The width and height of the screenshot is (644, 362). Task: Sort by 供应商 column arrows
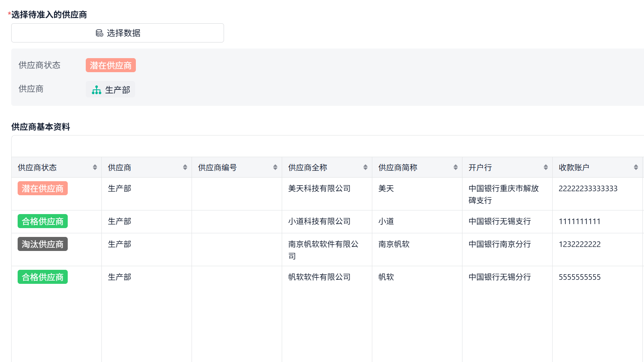[x=185, y=168]
